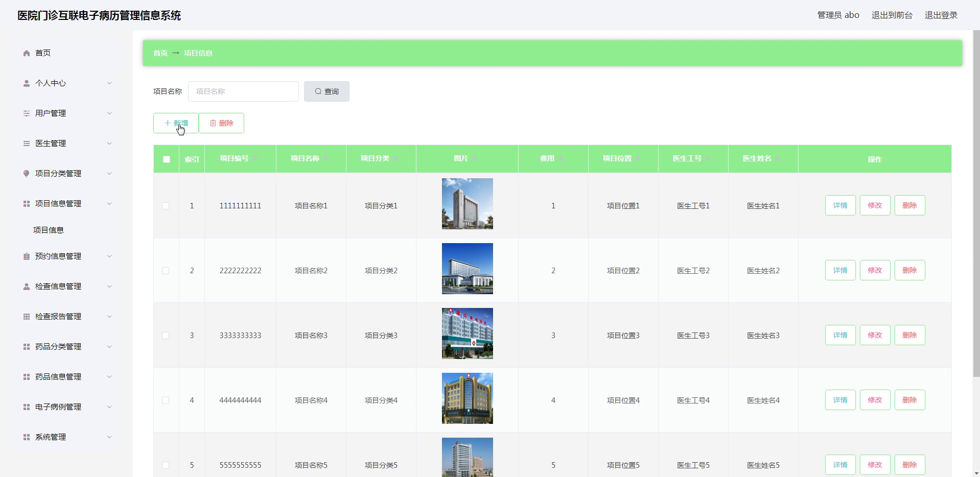
Task: Sort by 项目编号 column sort arrows
Action: [x=255, y=159]
